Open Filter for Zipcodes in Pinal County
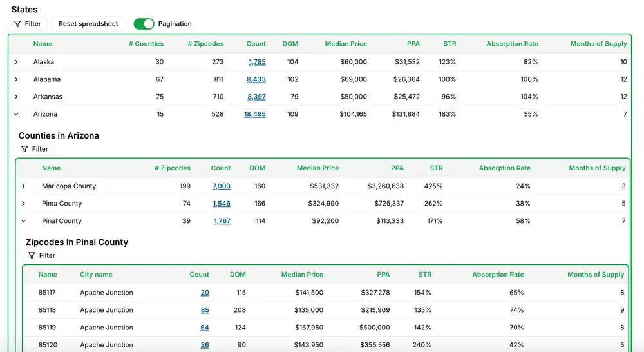 pyautogui.click(x=41, y=255)
